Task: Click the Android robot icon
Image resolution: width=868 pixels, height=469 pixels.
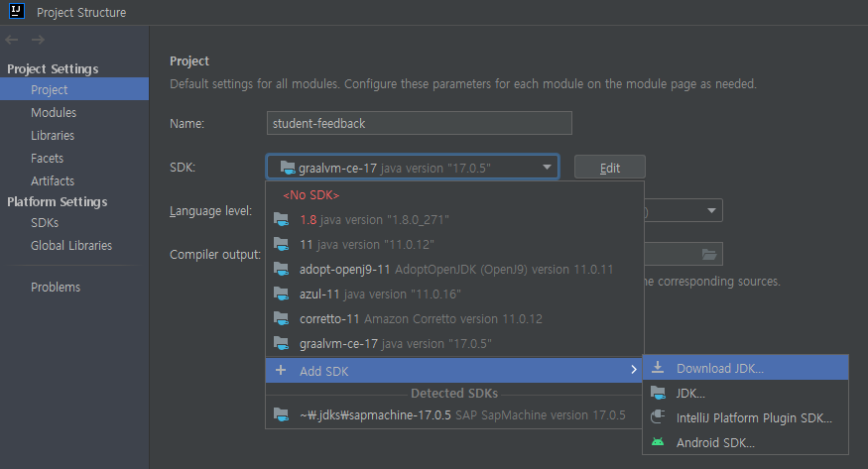Action: click(x=658, y=442)
